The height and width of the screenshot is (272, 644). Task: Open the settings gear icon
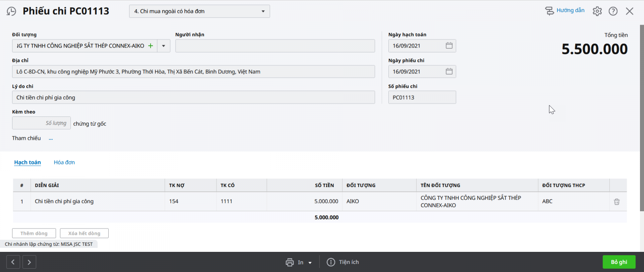(x=597, y=11)
